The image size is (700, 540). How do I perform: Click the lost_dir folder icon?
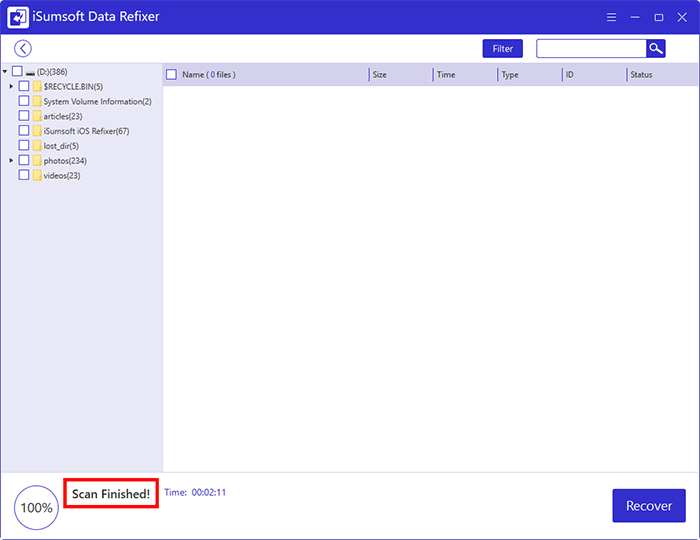(37, 145)
